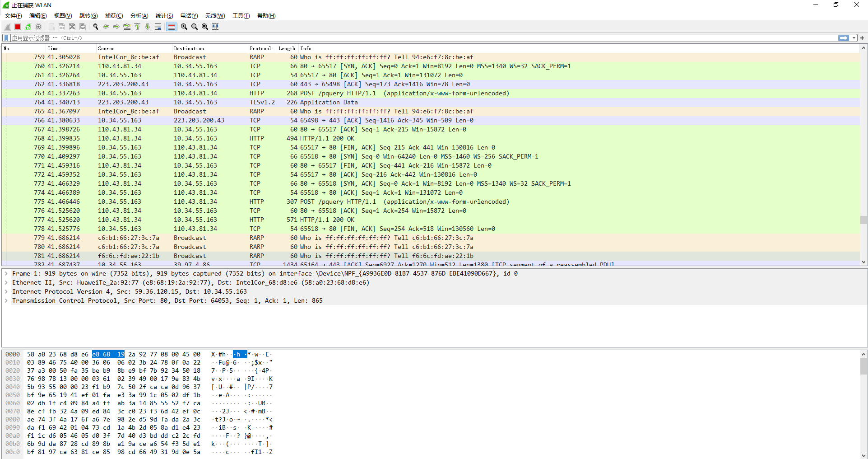Select packet 768 HTTP/1.1 200 OK
The height and width of the screenshot is (459, 868).
point(431,138)
